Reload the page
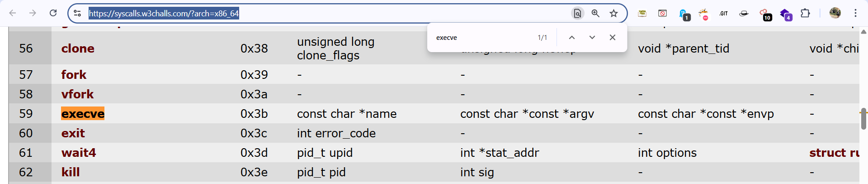 coord(53,13)
